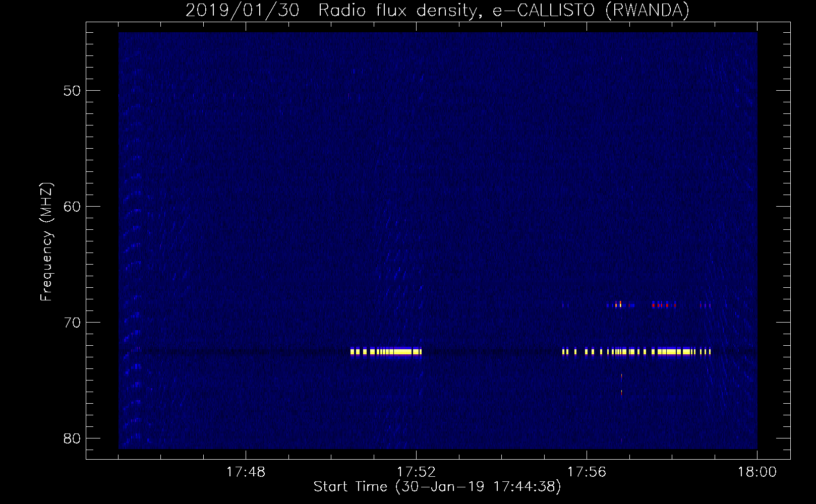Screen dimensions: 816x504
Task: Click the plot title "Radio flux density, e-CALLISTO (RWANDA)"
Action: 504,10
